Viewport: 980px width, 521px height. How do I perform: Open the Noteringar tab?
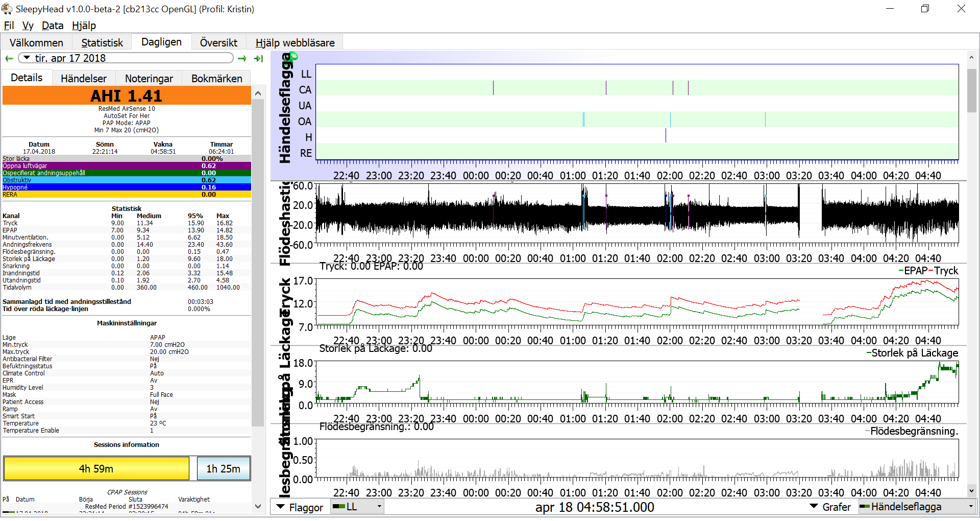click(x=149, y=78)
